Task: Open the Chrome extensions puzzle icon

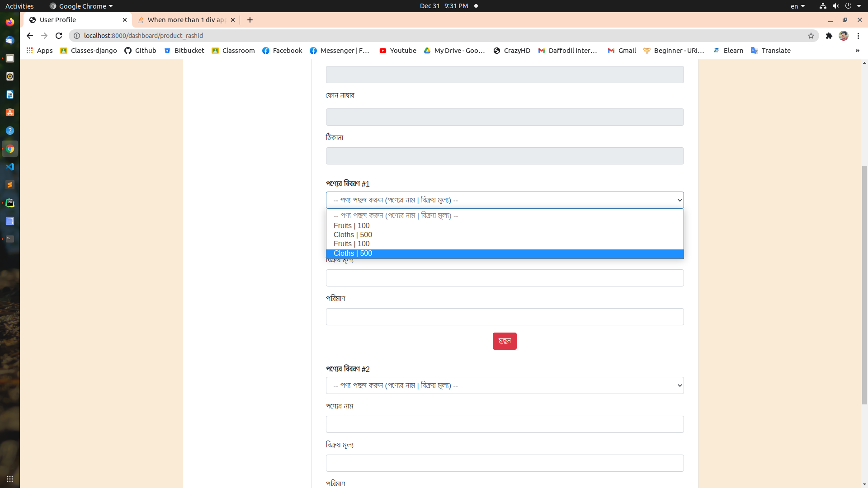Action: click(829, 36)
